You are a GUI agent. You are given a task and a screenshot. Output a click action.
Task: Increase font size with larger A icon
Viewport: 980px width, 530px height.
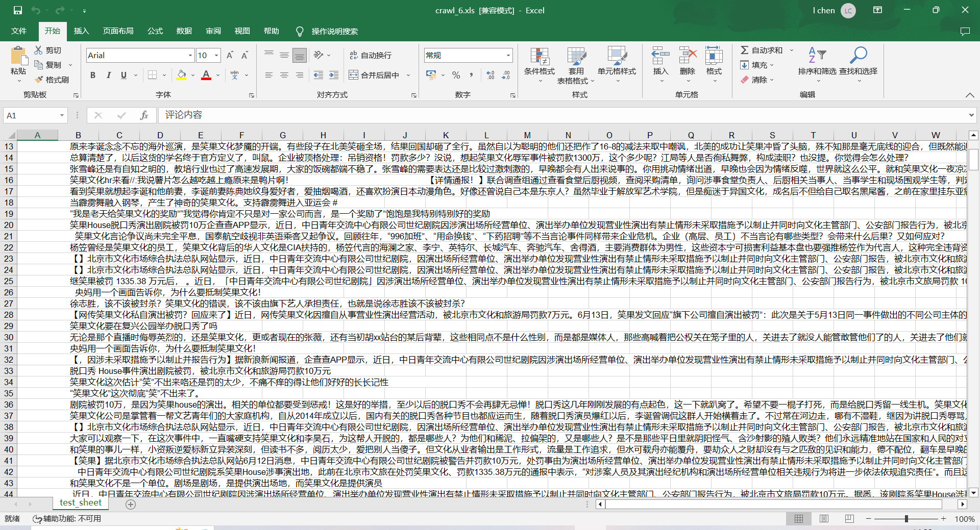click(x=230, y=55)
